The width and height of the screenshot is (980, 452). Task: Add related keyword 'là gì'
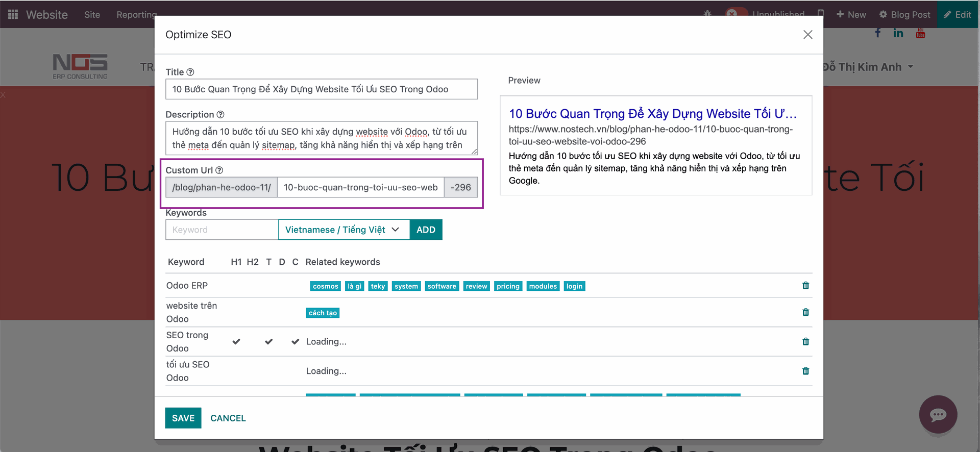[354, 286]
